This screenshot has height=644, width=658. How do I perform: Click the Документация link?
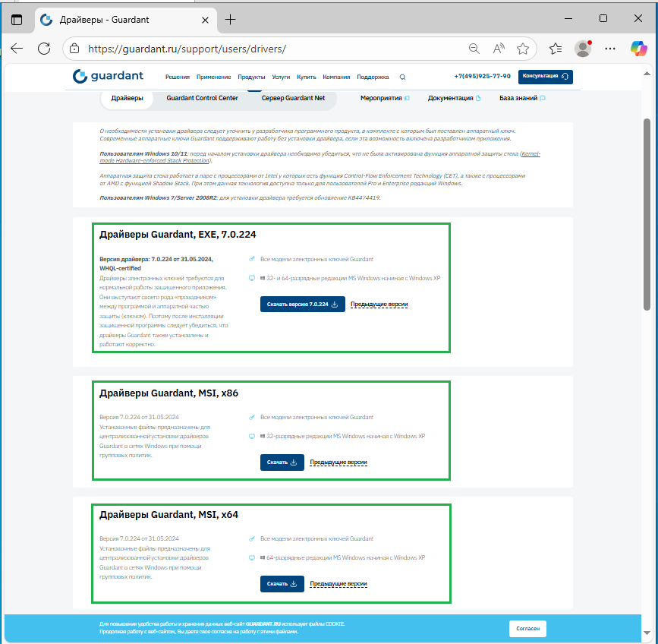click(x=450, y=98)
